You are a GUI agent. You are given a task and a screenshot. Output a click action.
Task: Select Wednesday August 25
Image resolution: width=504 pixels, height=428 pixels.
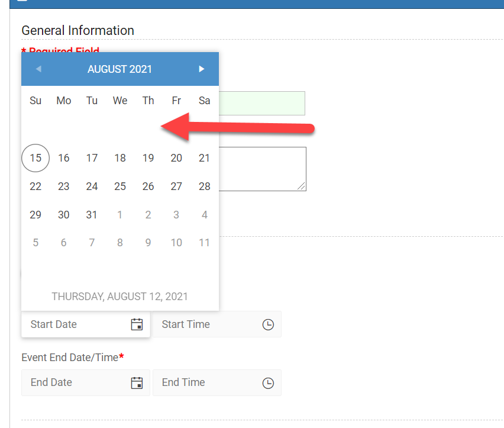pos(120,186)
